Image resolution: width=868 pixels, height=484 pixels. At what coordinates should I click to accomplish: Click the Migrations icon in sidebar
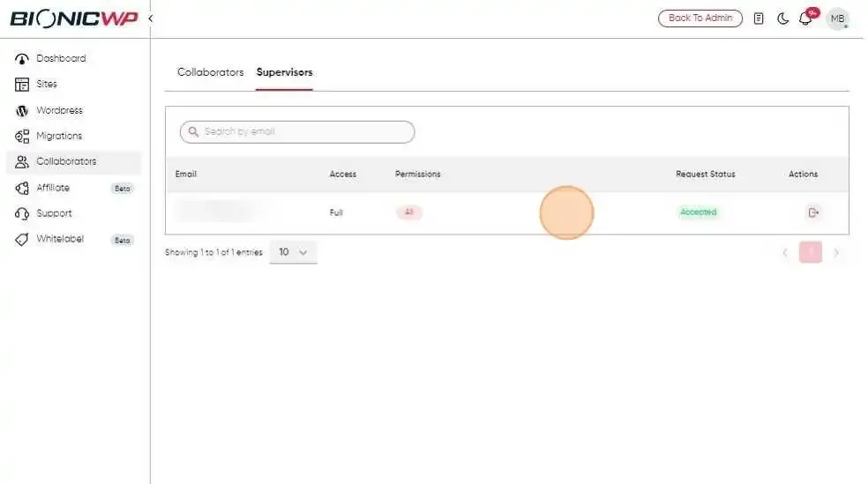[x=21, y=136]
